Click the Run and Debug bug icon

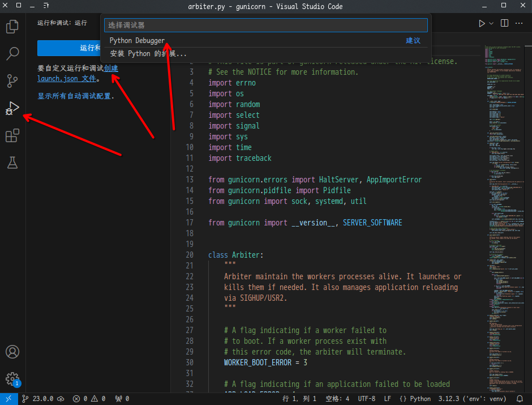[12, 108]
